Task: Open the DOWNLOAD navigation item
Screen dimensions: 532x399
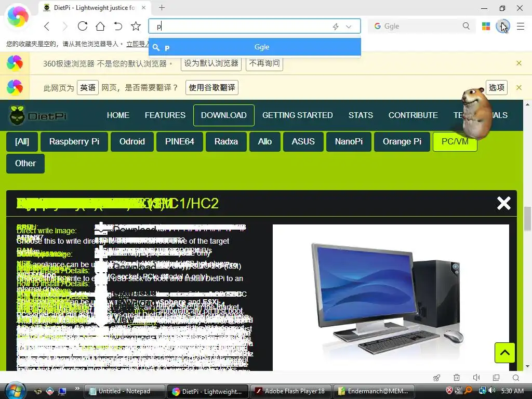Action: click(223, 115)
